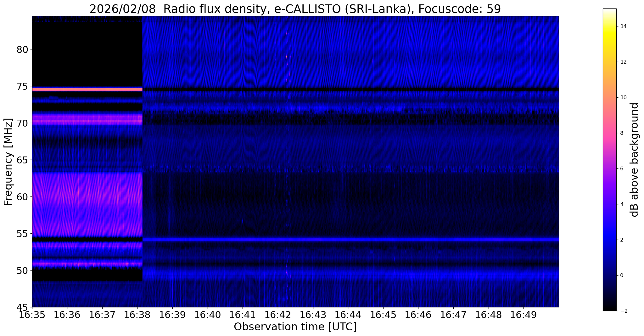Screen dimensions: 644x336
Task: Click the 16:41 time tick label
Action: coord(243,314)
